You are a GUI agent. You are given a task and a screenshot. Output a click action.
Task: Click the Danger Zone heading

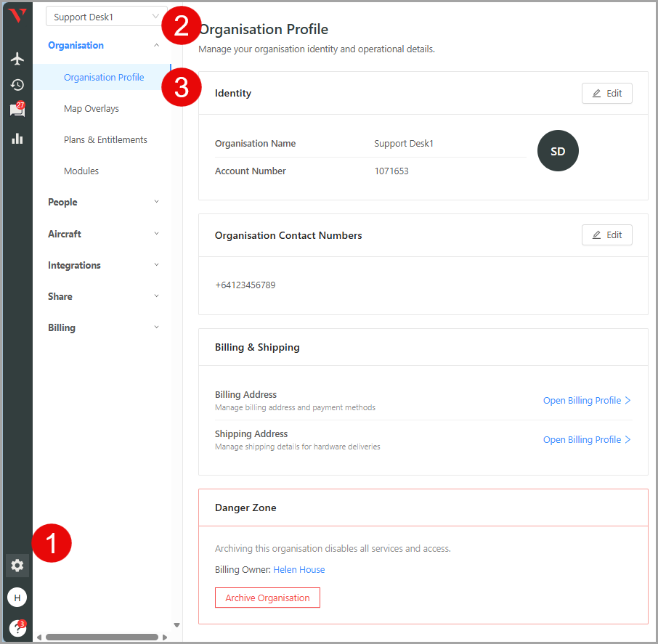point(245,508)
